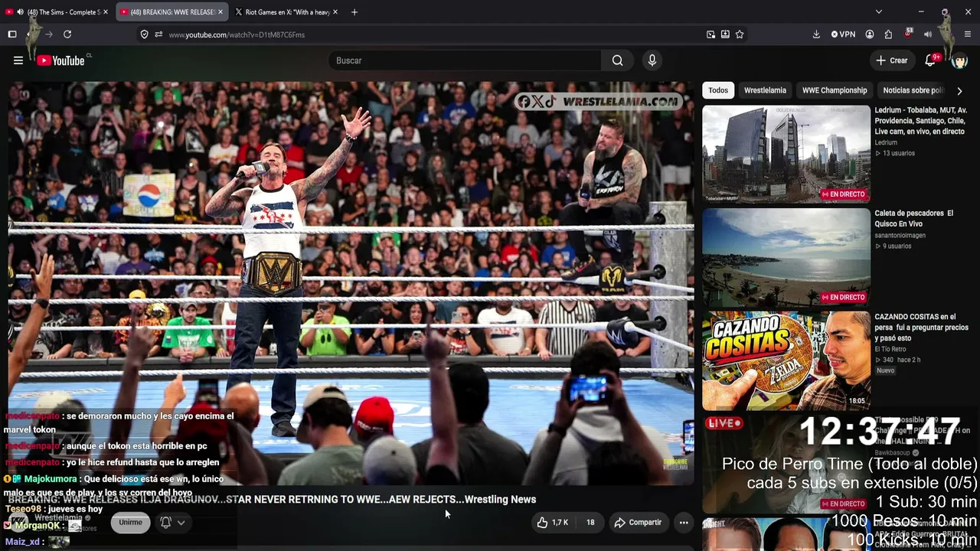Image resolution: width=980 pixels, height=551 pixels.
Task: Open the Ledrium skyscraper live thumbnail
Action: click(786, 154)
